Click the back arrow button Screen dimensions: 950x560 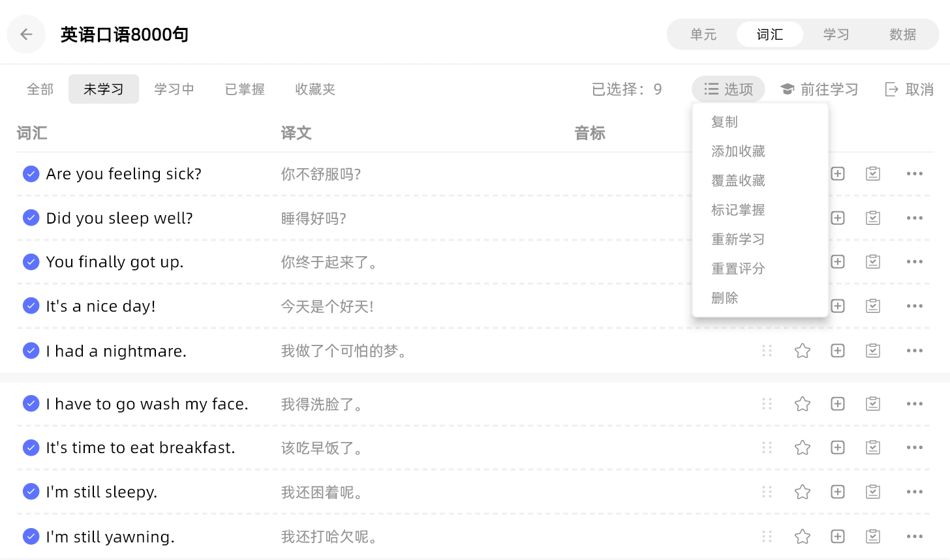tap(26, 35)
